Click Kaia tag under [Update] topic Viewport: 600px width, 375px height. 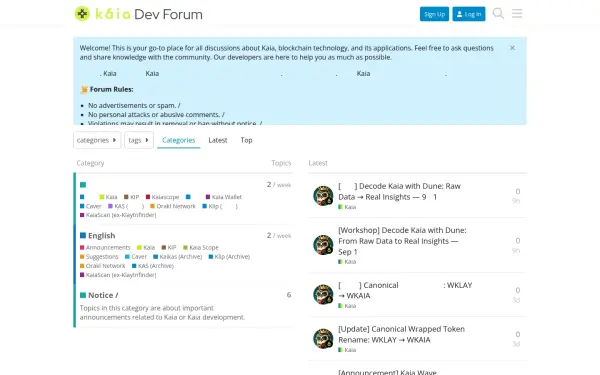pos(347,350)
